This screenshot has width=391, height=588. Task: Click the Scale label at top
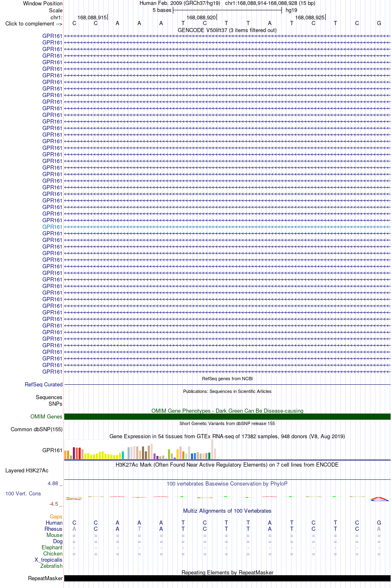tap(56, 10)
